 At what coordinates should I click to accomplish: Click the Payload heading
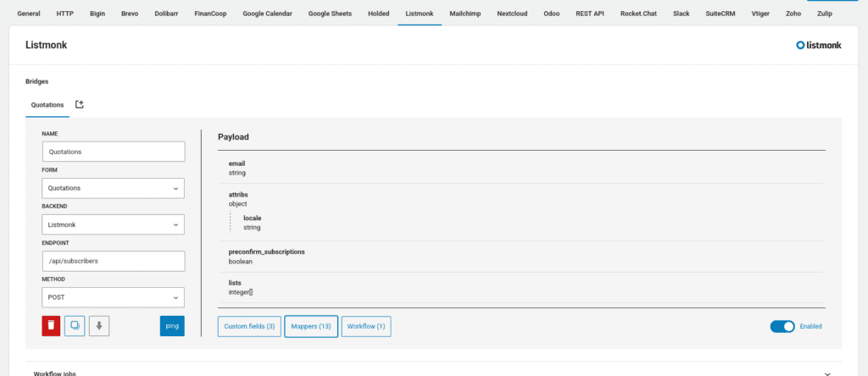(233, 136)
